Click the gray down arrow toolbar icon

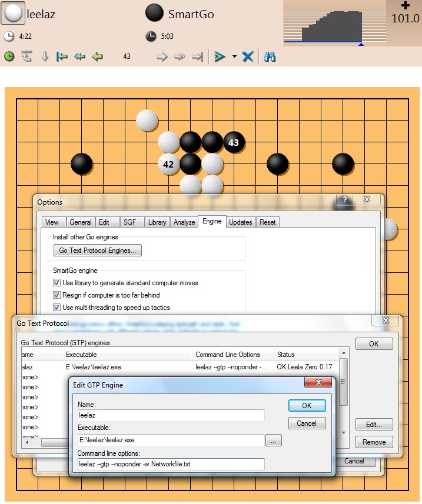[45, 56]
